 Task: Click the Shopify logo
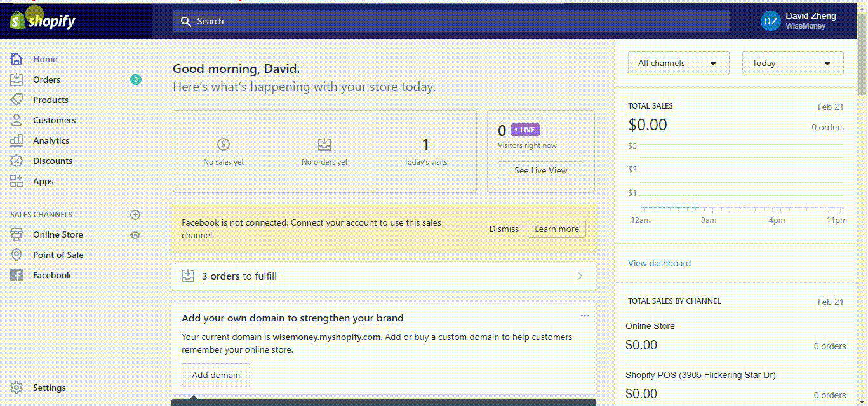click(43, 20)
